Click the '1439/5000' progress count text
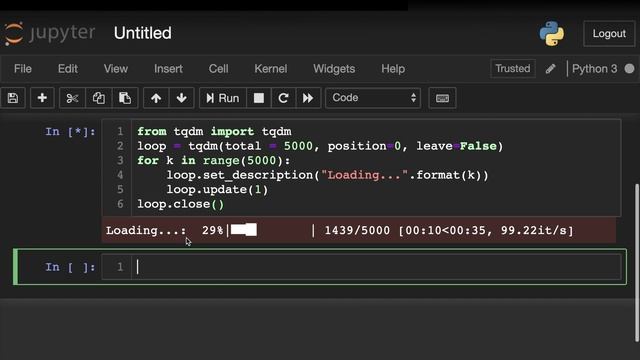The width and height of the screenshot is (640, 360). pyautogui.click(x=357, y=231)
